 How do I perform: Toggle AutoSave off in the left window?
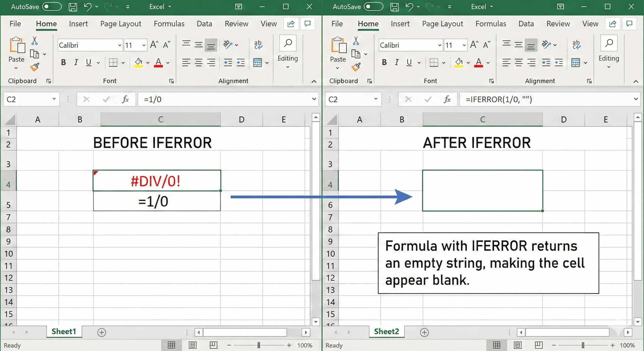(x=51, y=6)
